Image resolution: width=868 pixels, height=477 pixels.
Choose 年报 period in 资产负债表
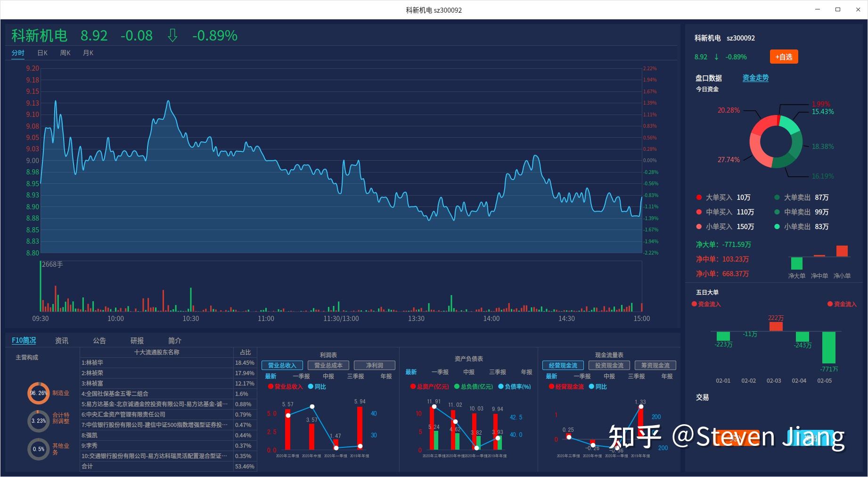pos(526,372)
